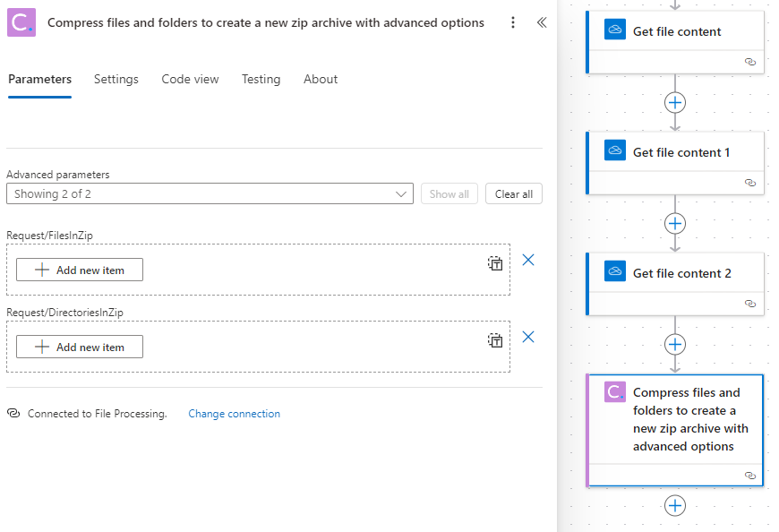Switch FilesInZip to input entire array
This screenshot has width=779, height=532.
click(495, 263)
